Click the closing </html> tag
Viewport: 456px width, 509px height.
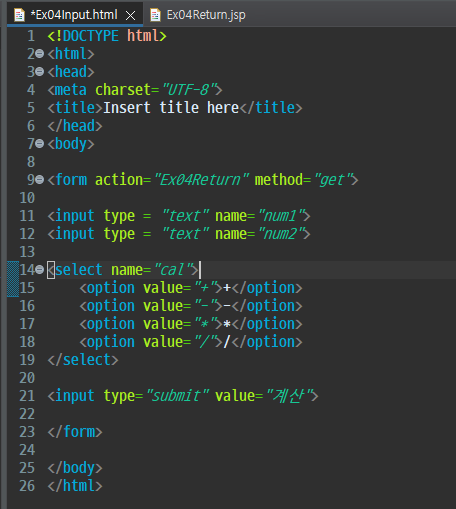pos(75,486)
